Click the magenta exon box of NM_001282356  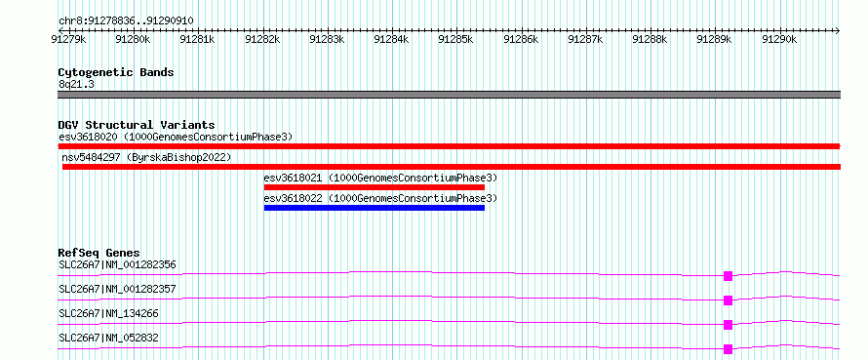coord(728,276)
